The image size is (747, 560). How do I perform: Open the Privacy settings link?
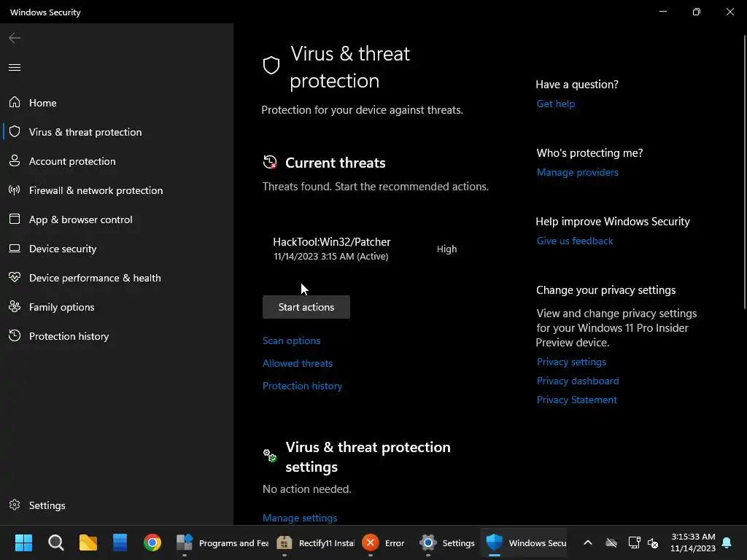tap(571, 362)
